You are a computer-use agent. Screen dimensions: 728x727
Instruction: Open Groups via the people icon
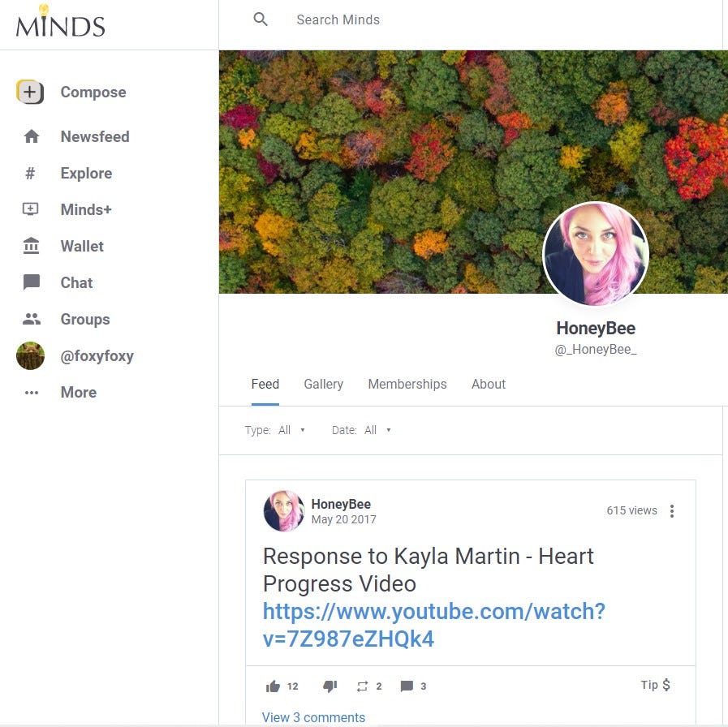31,319
